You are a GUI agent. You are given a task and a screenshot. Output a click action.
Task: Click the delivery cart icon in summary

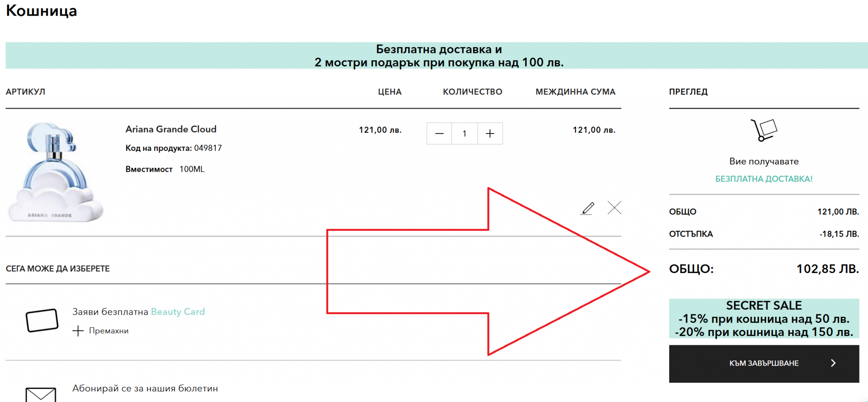point(764,130)
